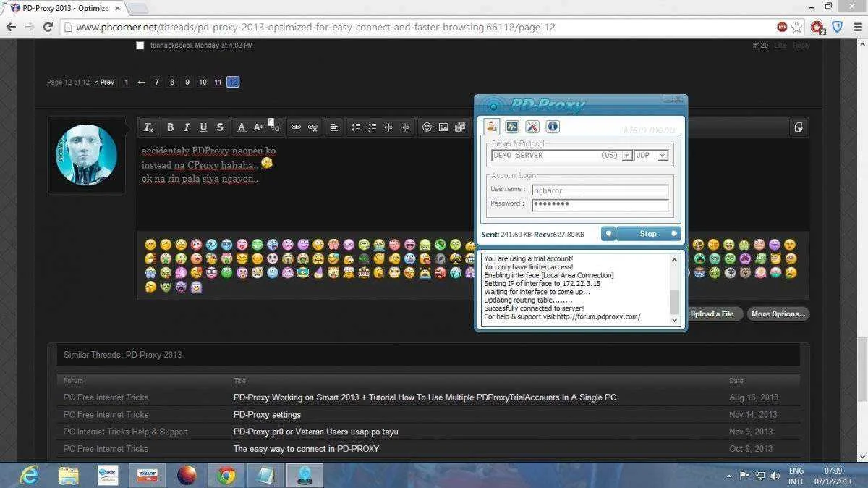Open PD-Proxy statistics monitor tab

[x=512, y=126]
